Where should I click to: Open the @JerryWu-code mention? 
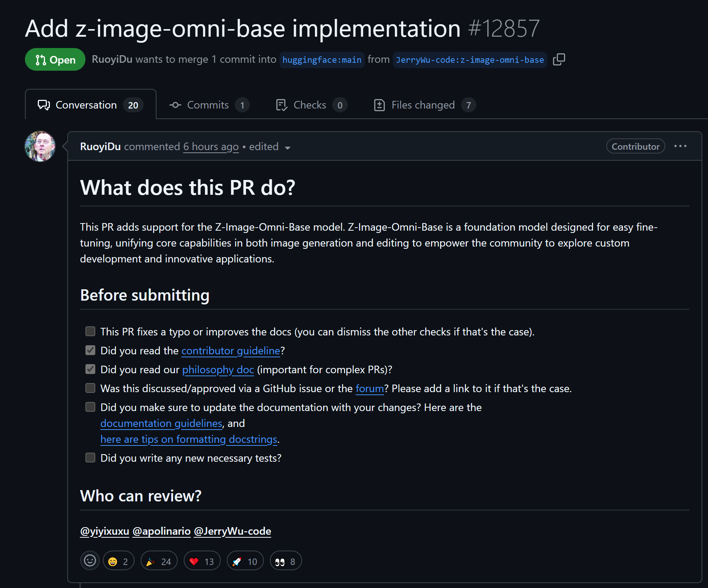point(232,531)
